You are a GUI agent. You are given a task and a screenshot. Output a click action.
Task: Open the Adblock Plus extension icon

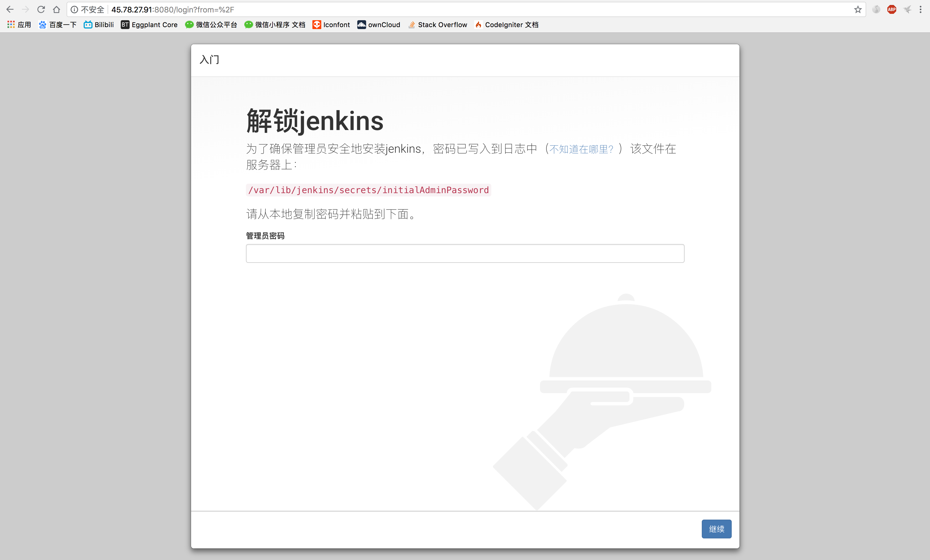892,9
